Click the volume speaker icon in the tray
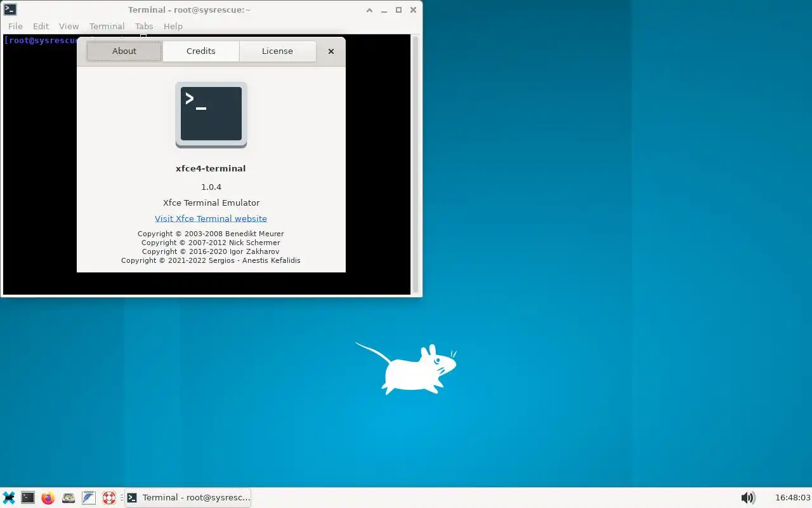 (x=748, y=498)
